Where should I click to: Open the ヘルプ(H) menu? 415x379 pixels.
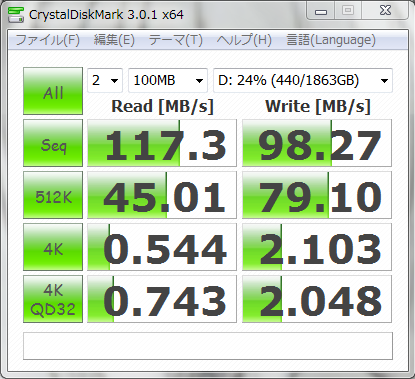pos(244,40)
